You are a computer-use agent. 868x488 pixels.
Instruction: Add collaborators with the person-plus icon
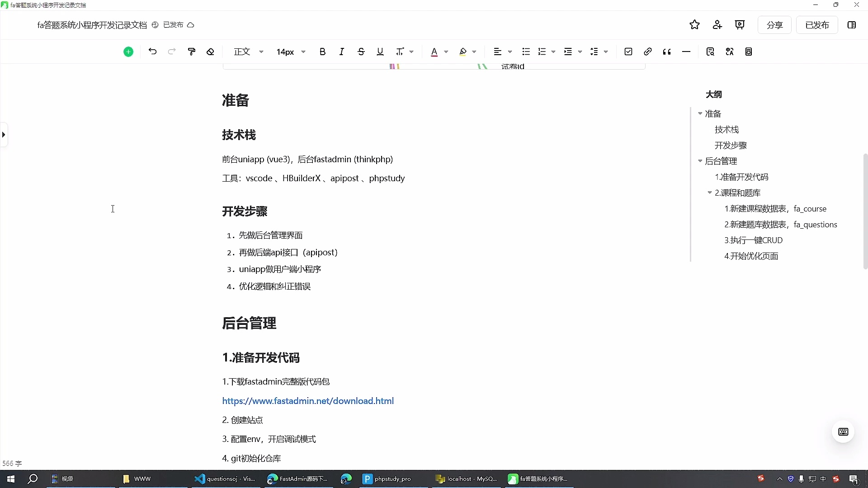[x=717, y=25]
